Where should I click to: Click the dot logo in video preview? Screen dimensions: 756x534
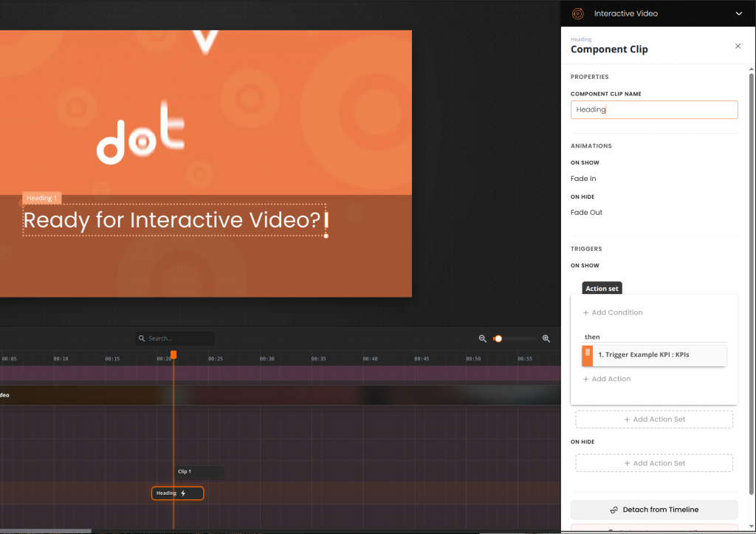[x=141, y=134]
